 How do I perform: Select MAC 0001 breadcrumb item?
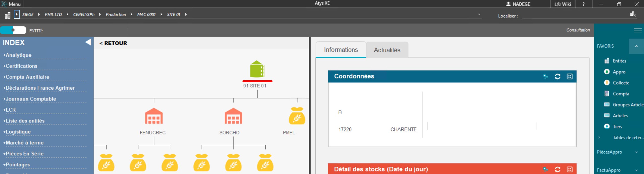tap(146, 15)
